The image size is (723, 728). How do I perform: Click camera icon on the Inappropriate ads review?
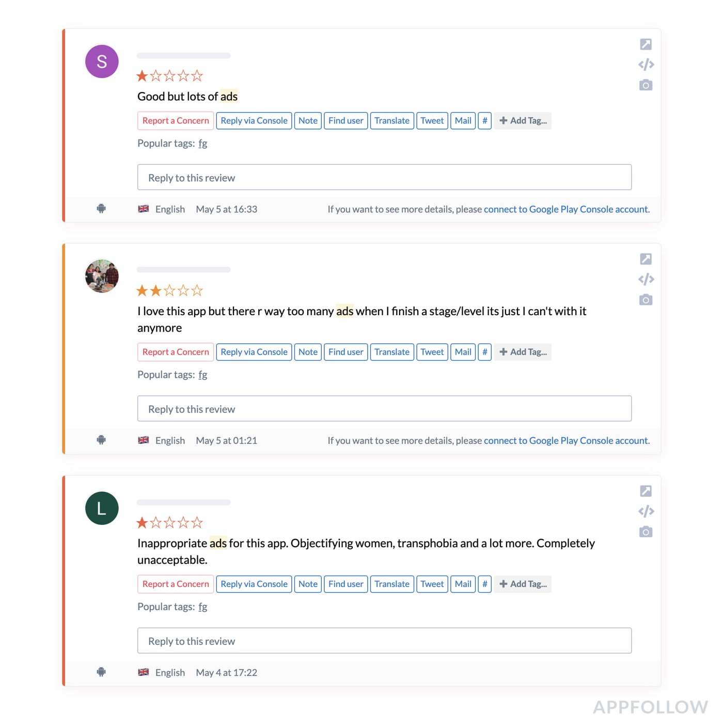(x=646, y=532)
